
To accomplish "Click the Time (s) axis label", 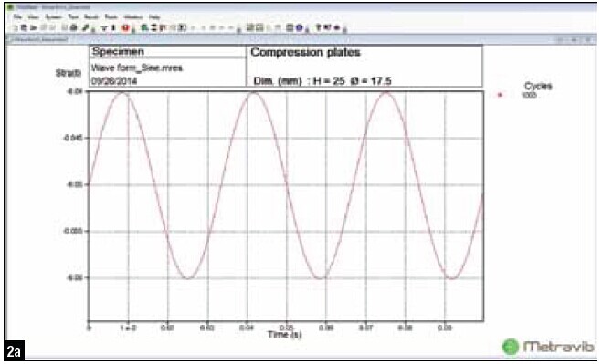I will pyautogui.click(x=284, y=335).
